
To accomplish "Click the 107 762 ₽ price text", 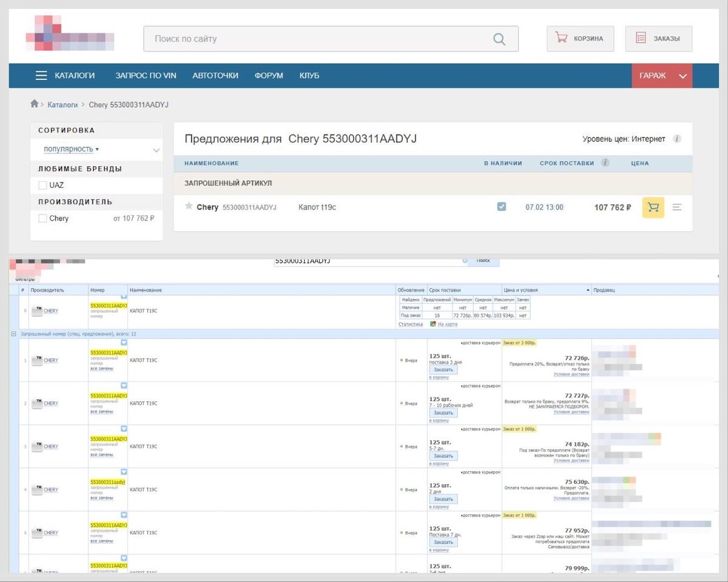I will coord(613,207).
